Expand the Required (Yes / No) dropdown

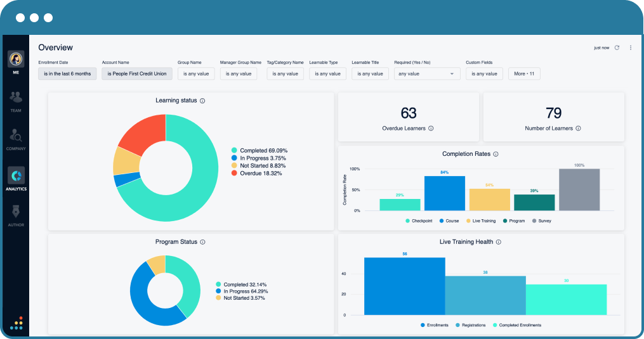427,74
